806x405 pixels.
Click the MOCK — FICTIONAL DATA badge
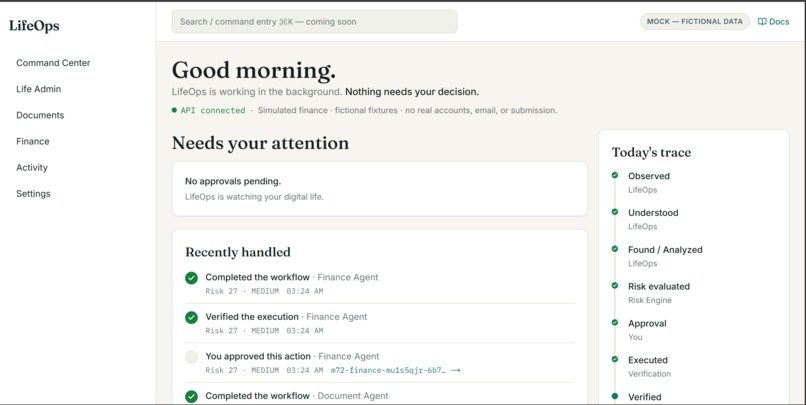click(694, 22)
